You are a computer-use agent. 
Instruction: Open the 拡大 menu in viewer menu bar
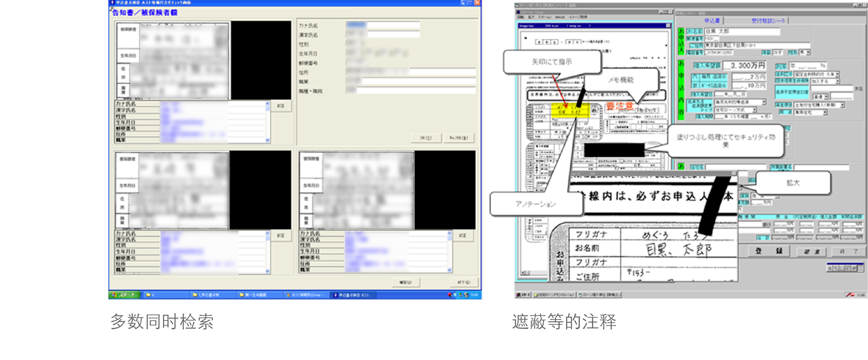(531, 17)
